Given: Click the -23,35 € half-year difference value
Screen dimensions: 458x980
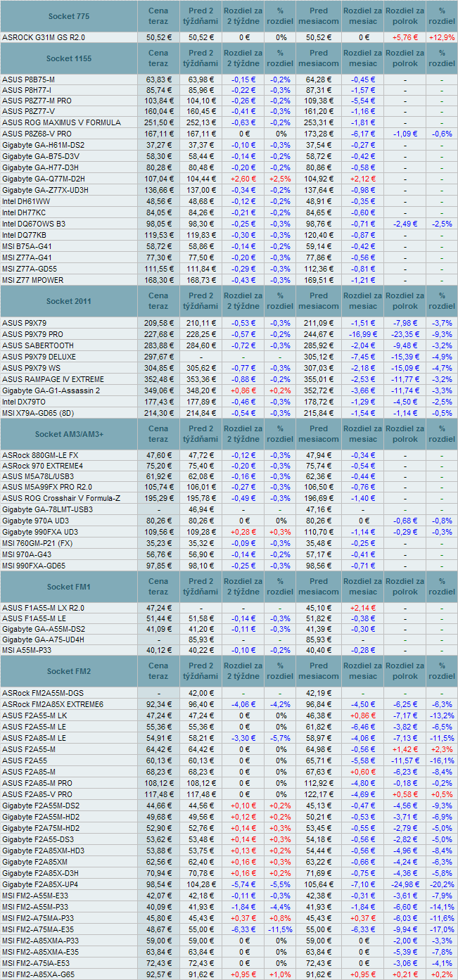Looking at the screenshot, I should point(405,334).
